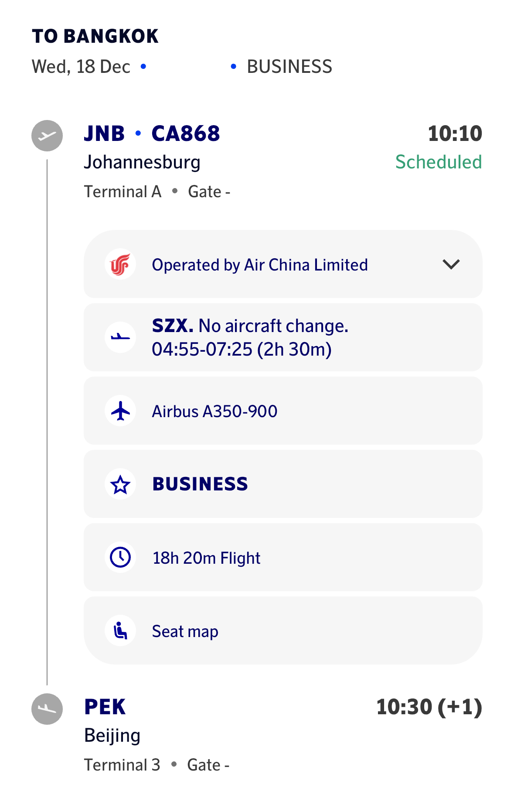This screenshot has height=812, width=514.
Task: Click the CA868 flight number
Action: (186, 134)
